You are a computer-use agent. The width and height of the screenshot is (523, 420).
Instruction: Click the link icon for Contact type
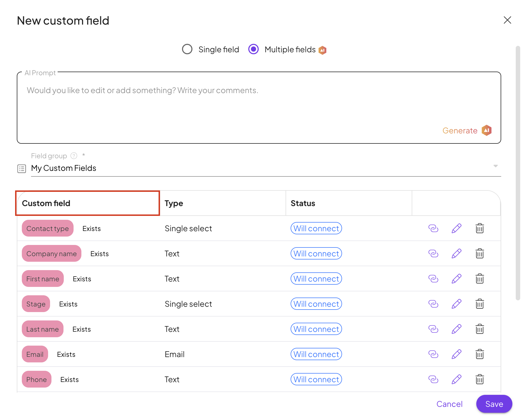pyautogui.click(x=433, y=228)
